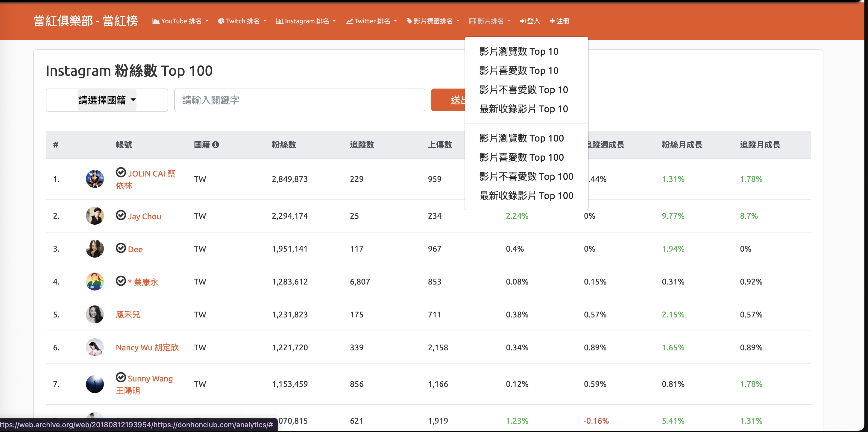The width and height of the screenshot is (868, 432).
Task: Click the film icon of 影片排名 menu
Action: pos(472,21)
